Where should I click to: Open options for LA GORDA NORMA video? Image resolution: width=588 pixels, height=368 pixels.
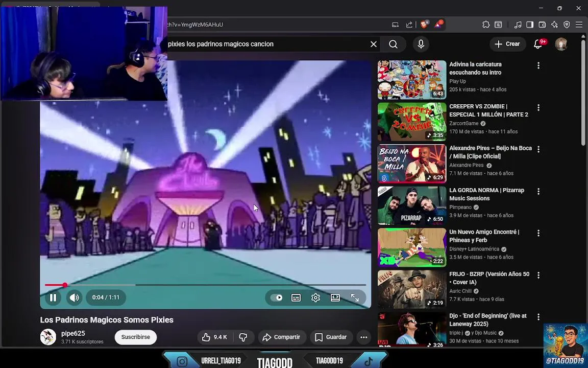pyautogui.click(x=538, y=191)
